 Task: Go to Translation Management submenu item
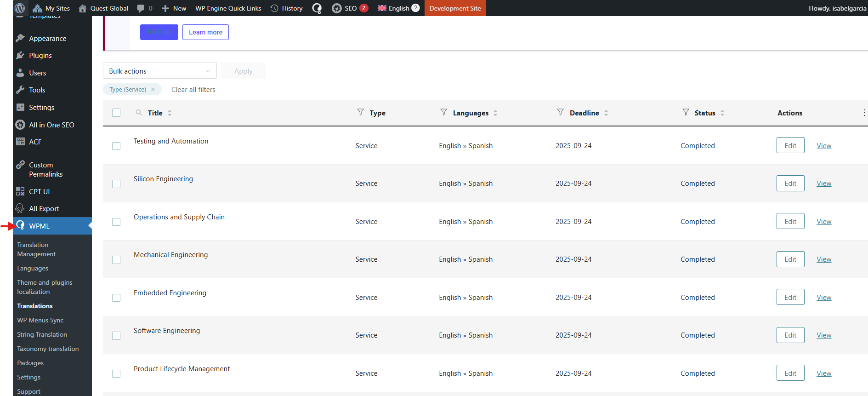[36, 249]
